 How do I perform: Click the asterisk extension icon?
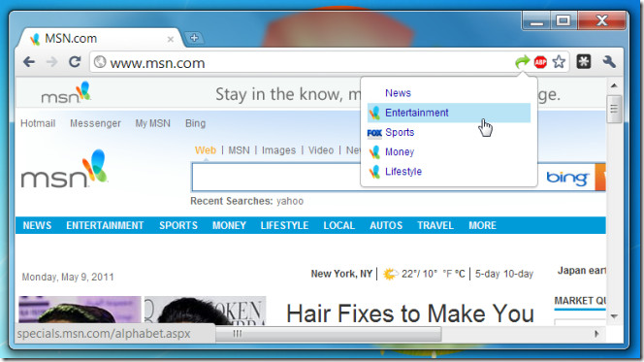583,62
